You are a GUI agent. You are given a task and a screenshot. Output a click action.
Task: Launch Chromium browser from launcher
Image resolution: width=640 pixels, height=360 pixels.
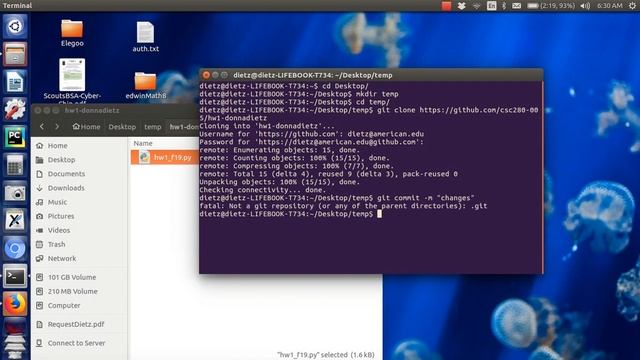coord(15,248)
